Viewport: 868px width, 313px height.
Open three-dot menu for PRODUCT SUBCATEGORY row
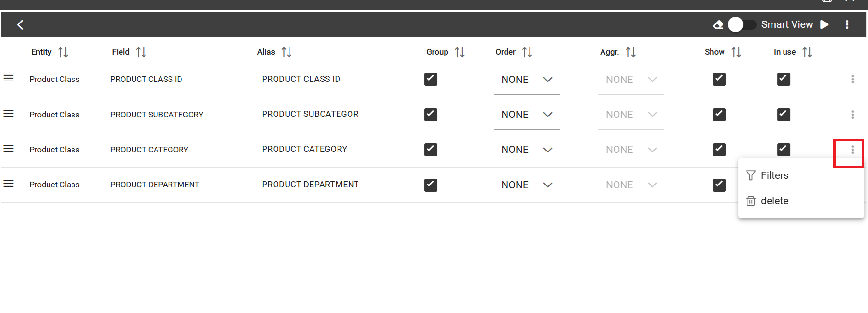tap(853, 115)
